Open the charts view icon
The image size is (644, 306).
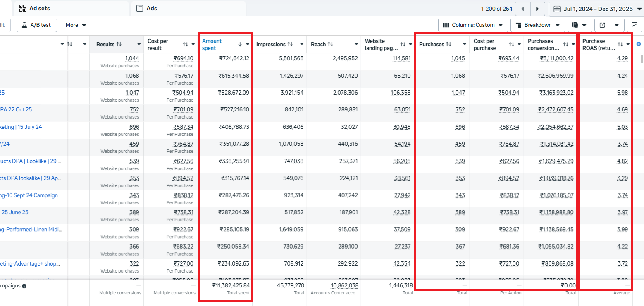coord(634,25)
